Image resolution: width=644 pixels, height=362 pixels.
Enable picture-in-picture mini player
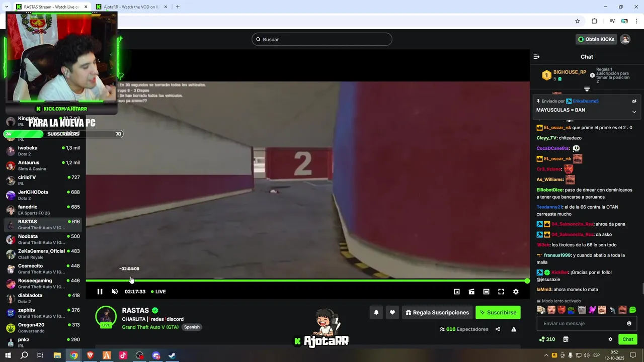coord(457,292)
